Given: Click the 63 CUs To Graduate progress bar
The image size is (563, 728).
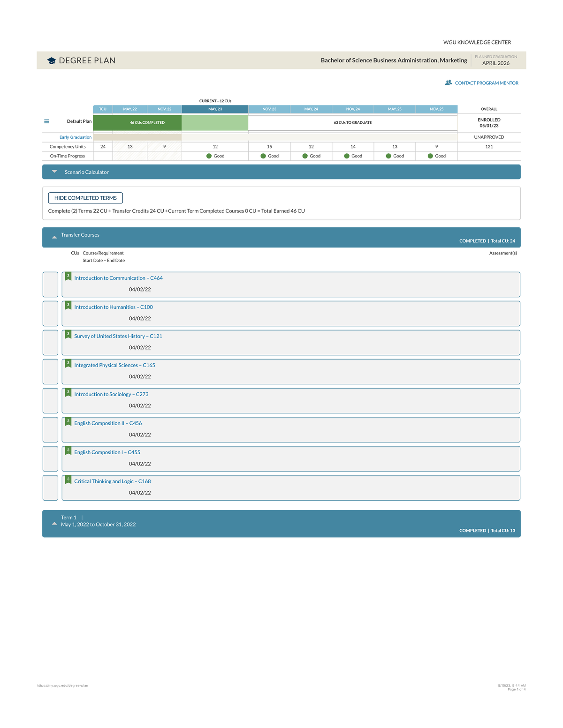Looking at the screenshot, I should click(353, 122).
